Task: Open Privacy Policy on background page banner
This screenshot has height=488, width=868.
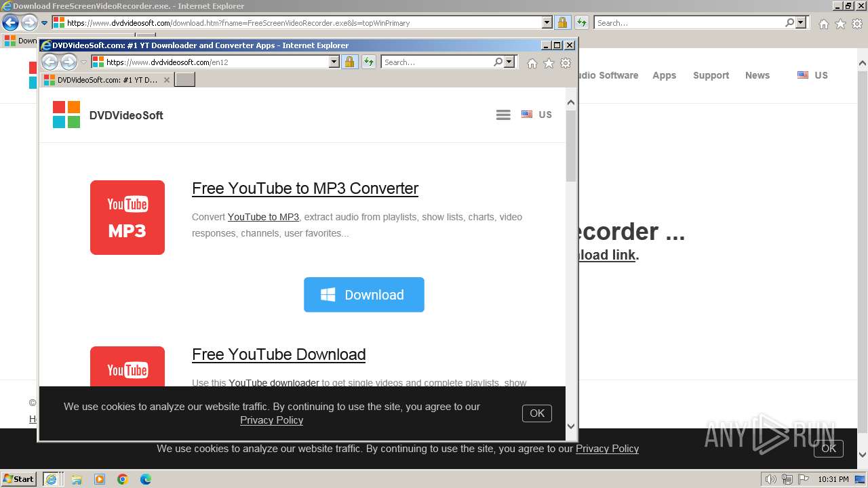Action: 607,449
